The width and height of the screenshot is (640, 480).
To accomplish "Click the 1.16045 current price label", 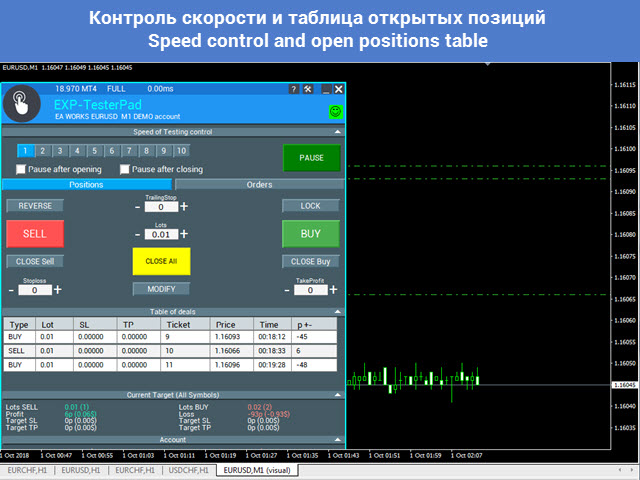I will [x=624, y=385].
